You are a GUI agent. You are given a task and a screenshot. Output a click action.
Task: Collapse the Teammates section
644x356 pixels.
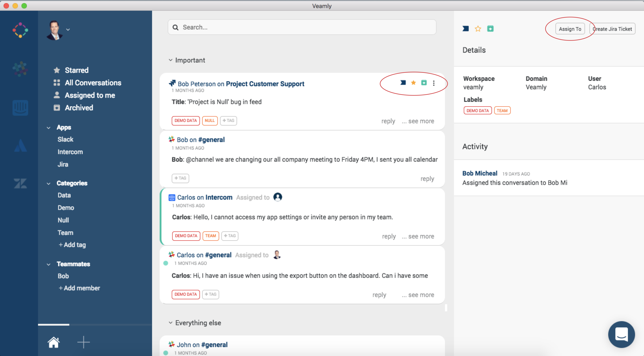49,265
